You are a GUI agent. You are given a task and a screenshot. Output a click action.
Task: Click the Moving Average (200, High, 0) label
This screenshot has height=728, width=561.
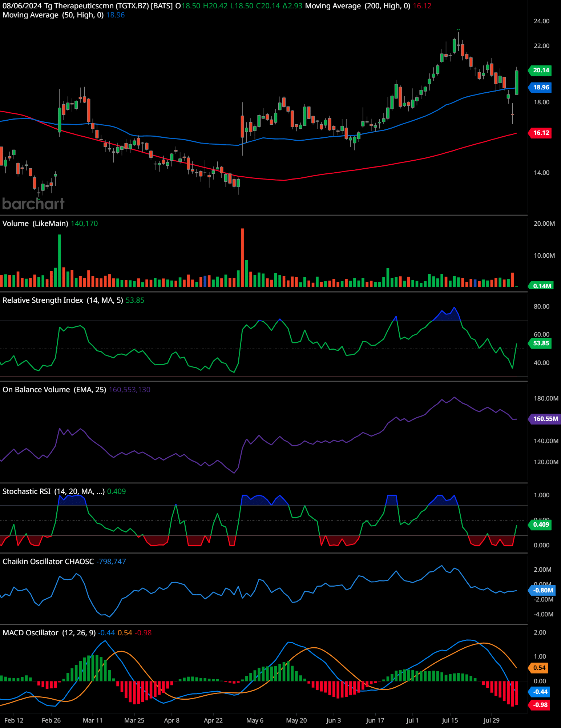tap(358, 6)
